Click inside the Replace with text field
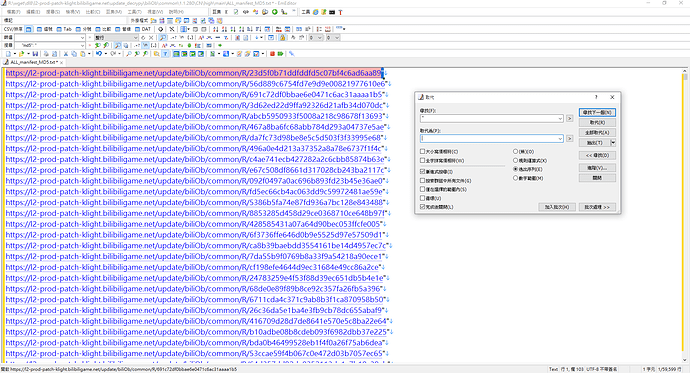 coord(488,139)
